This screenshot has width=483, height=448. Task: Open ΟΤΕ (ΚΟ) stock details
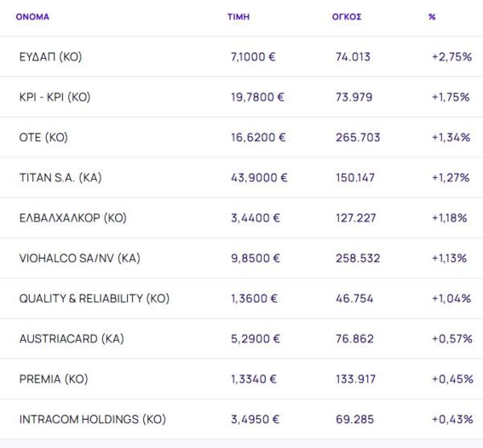click(x=43, y=138)
